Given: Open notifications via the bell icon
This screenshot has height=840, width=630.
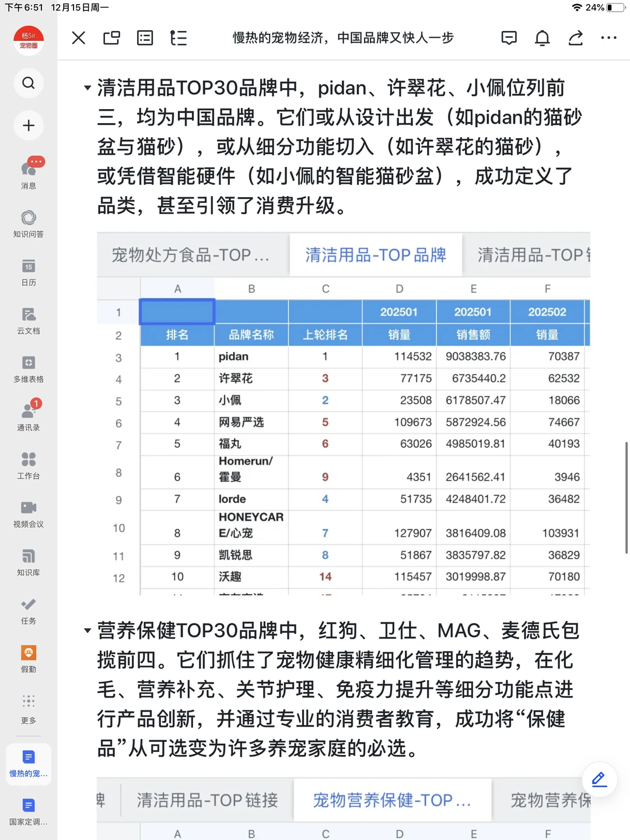Looking at the screenshot, I should coord(542,38).
